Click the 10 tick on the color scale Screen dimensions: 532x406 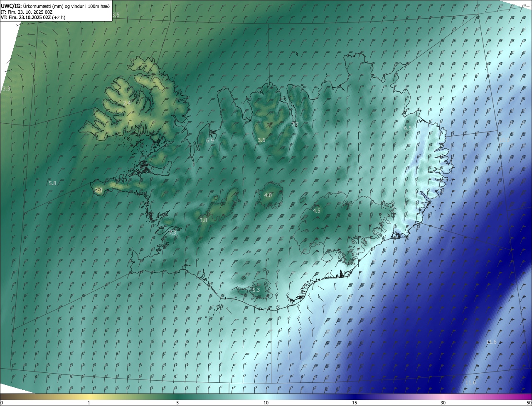click(266, 403)
